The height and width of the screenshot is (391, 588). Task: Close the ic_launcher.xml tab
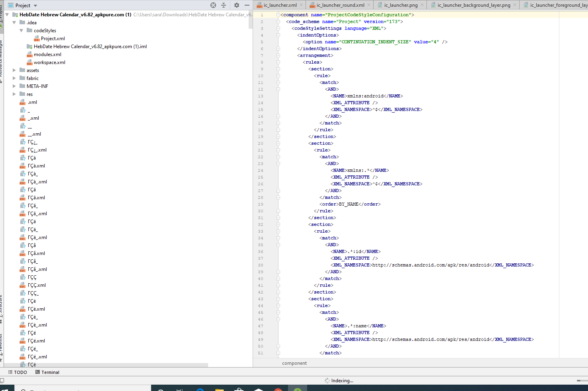[301, 5]
